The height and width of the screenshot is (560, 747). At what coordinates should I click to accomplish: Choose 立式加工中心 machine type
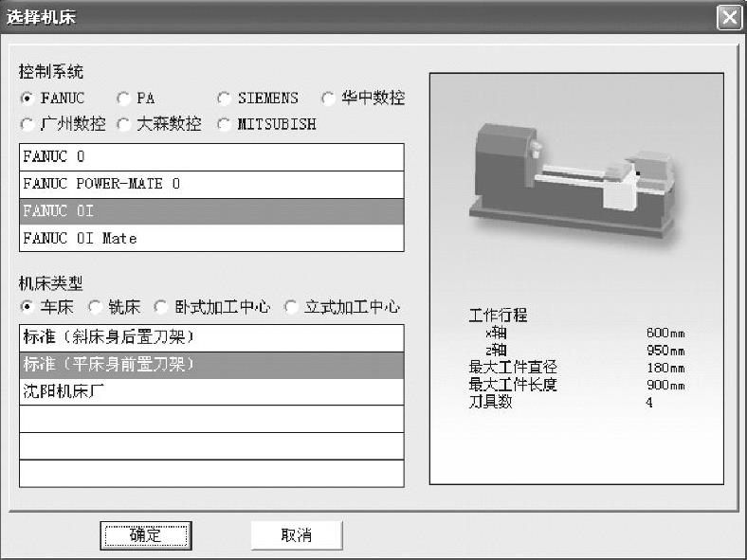click(291, 307)
